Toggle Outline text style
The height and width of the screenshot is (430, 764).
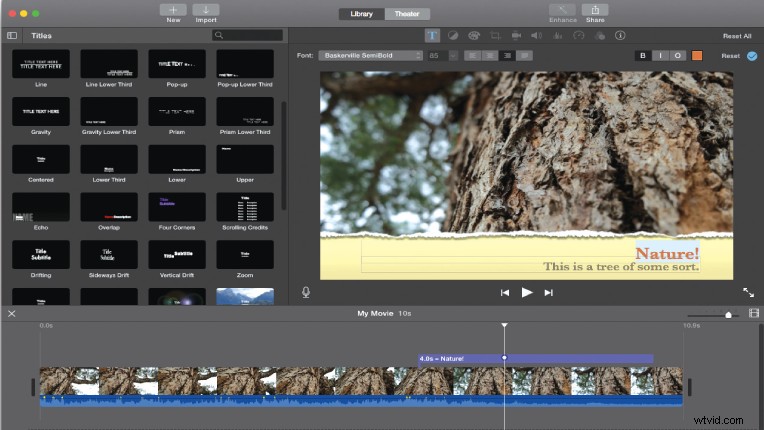point(677,55)
